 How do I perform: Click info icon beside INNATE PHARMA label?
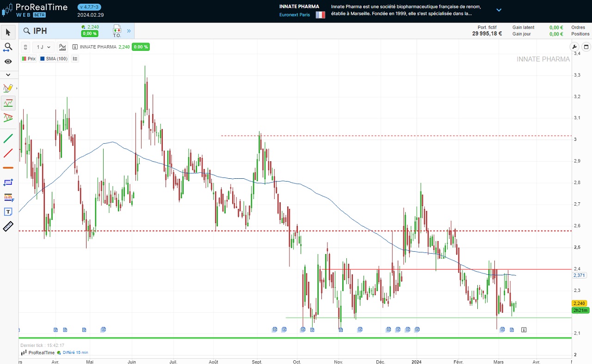[75, 47]
